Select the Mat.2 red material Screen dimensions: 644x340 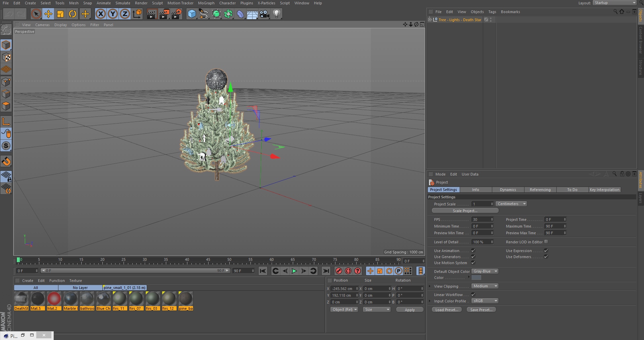coord(54,301)
